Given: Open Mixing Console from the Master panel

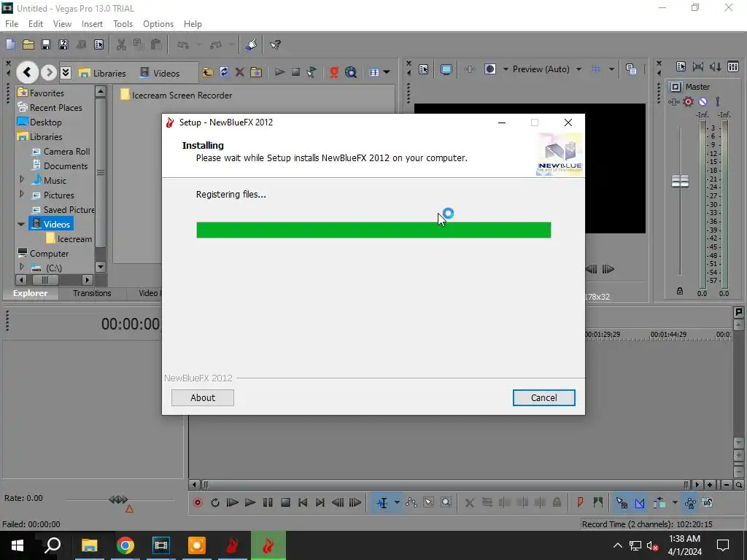Looking at the screenshot, I should click(733, 66).
